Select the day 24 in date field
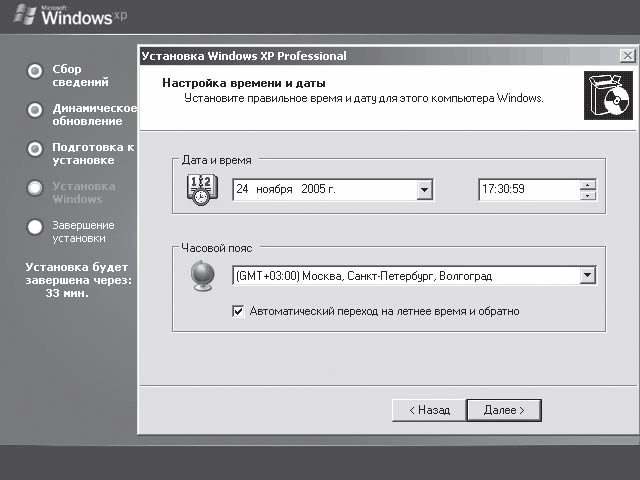 click(242, 189)
